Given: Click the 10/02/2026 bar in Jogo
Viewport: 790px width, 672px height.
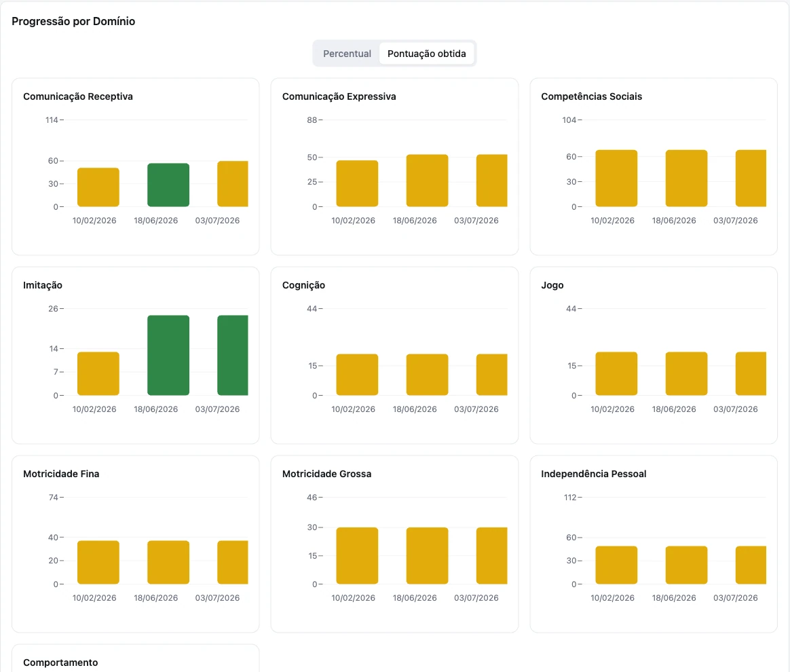Looking at the screenshot, I should (616, 374).
